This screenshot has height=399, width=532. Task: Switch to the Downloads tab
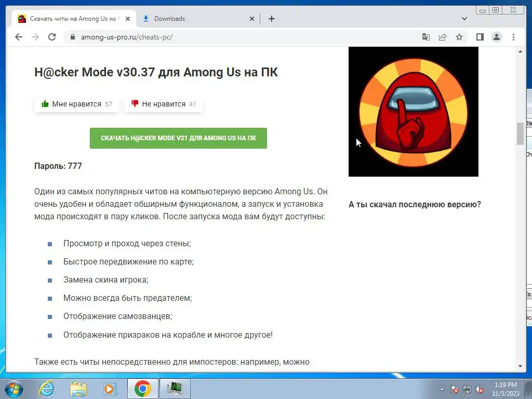(x=198, y=19)
